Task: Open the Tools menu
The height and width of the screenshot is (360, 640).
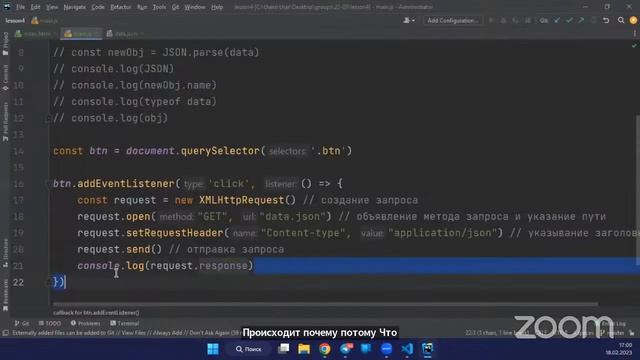Action: [159, 7]
